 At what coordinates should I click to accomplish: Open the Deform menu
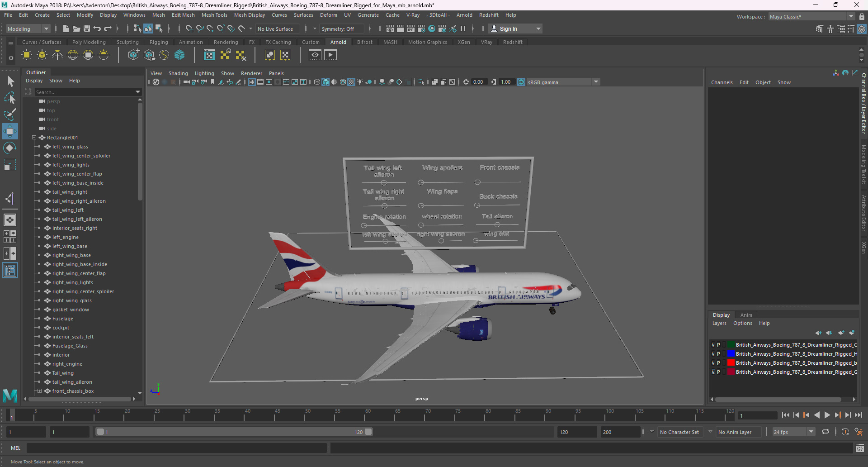click(329, 15)
